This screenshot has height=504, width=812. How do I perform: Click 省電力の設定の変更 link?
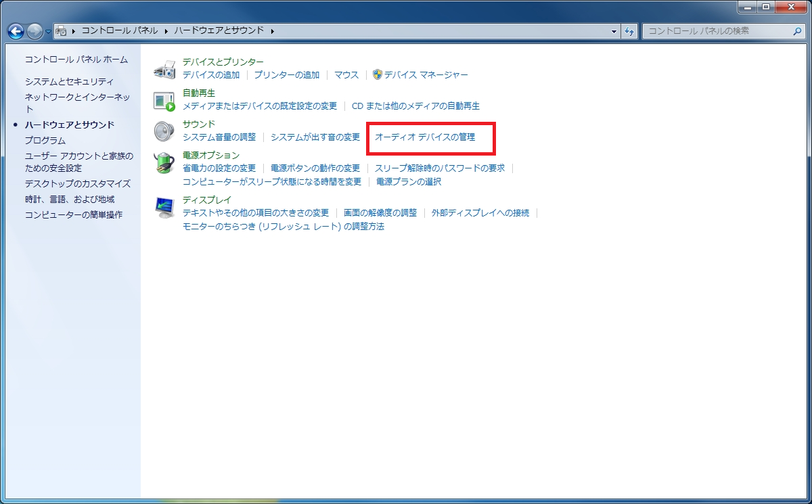219,168
